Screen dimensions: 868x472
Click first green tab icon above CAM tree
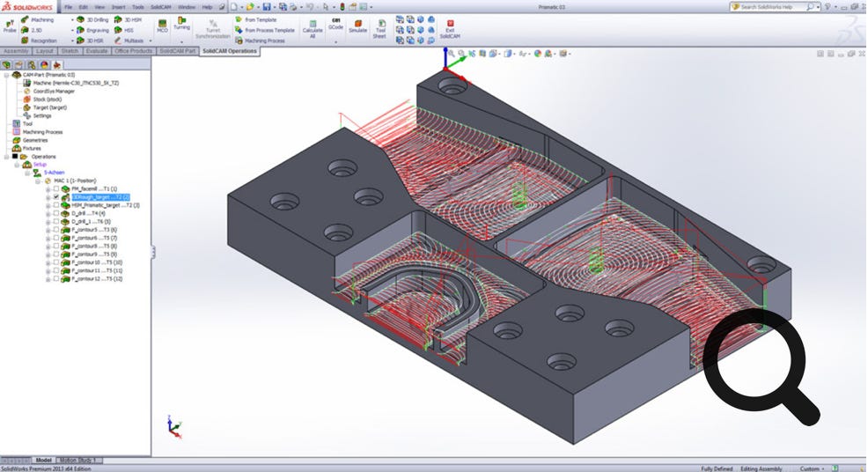coord(7,65)
